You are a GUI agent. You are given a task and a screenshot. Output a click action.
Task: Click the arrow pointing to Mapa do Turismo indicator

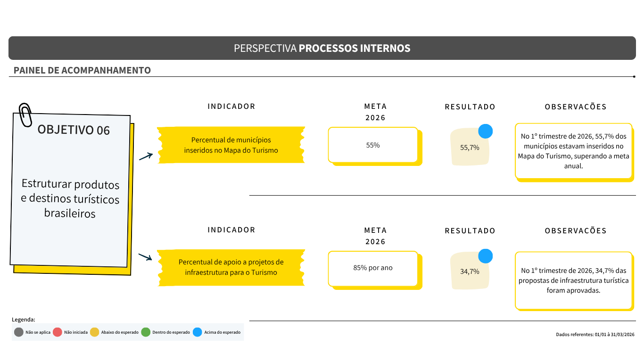pos(146,156)
